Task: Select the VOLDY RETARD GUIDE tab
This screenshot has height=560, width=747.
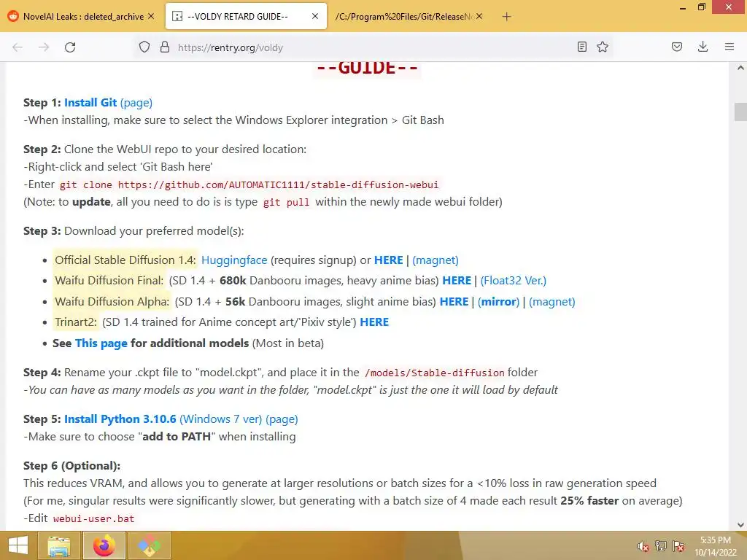Action: tap(246, 17)
